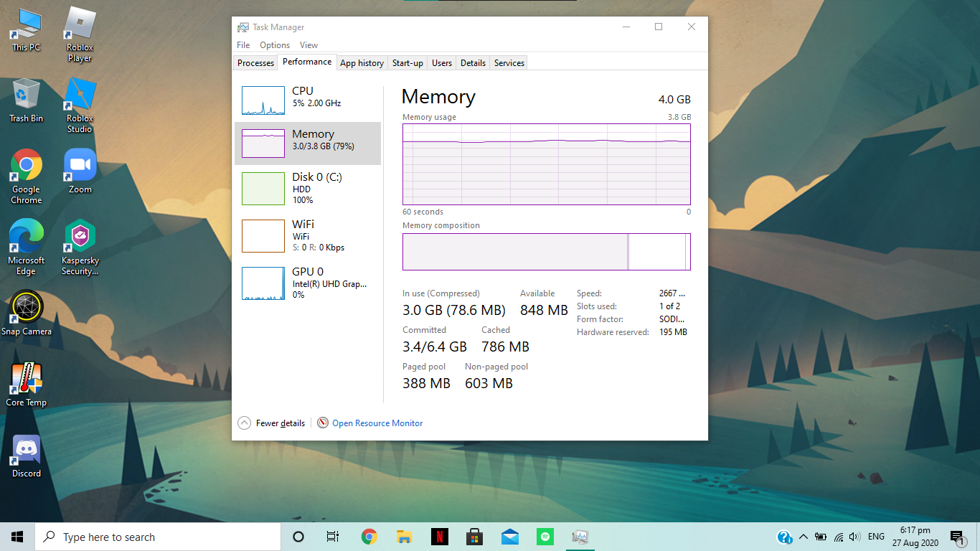Click the taskbar search box

[158, 537]
